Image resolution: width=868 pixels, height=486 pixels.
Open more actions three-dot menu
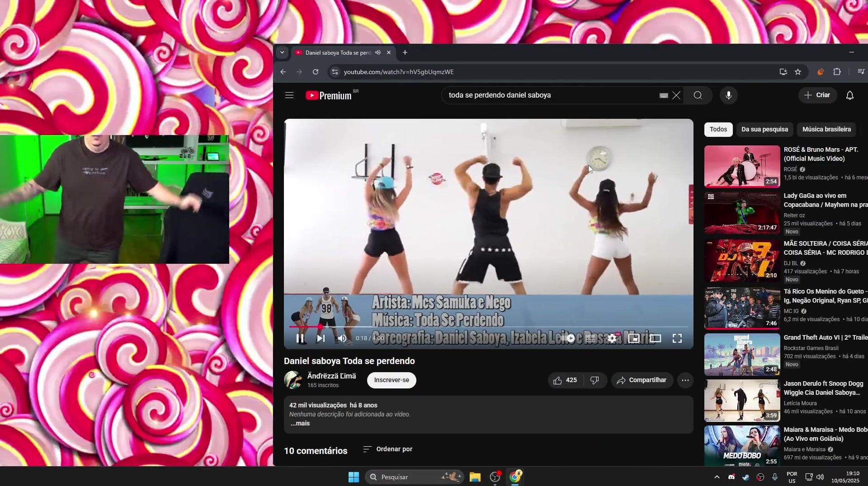click(685, 380)
